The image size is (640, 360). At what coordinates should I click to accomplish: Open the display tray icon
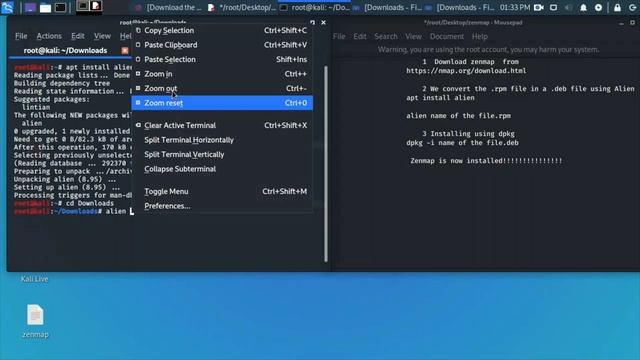point(553,7)
